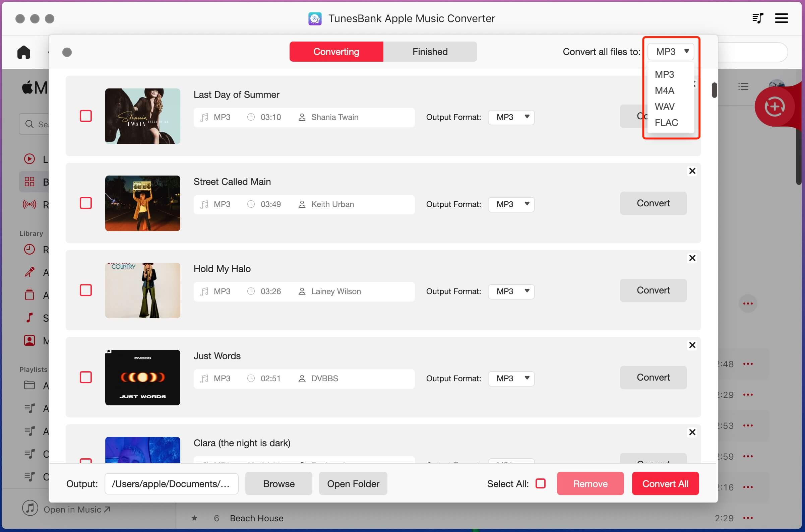
Task: Click the red add-to-convert plus button
Action: (775, 107)
